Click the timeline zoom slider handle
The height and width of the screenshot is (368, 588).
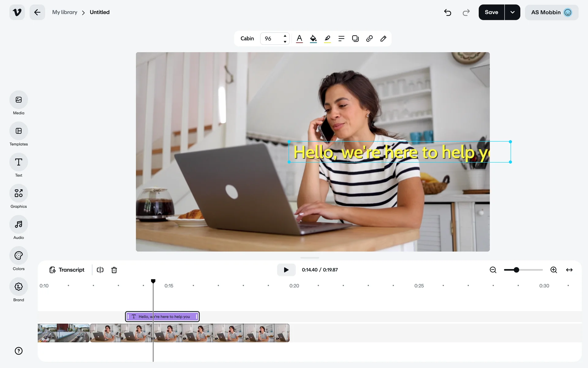coord(516,270)
